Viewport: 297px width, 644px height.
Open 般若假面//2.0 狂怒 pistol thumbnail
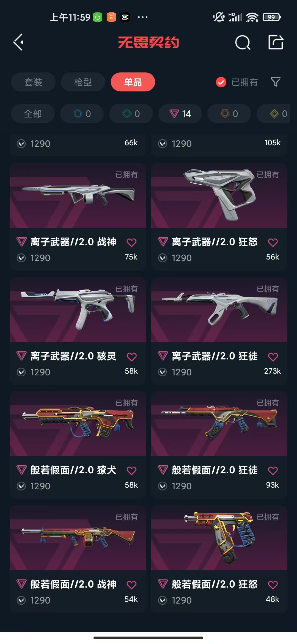tap(219, 538)
